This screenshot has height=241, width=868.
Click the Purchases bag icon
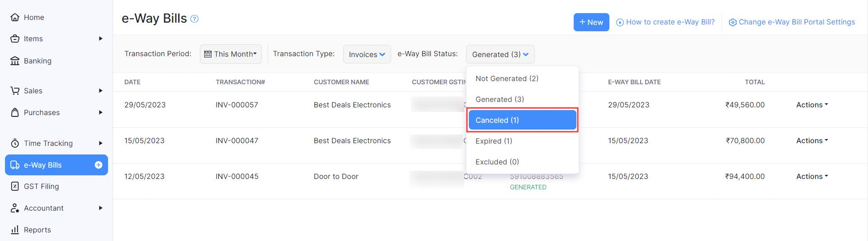pyautogui.click(x=15, y=112)
